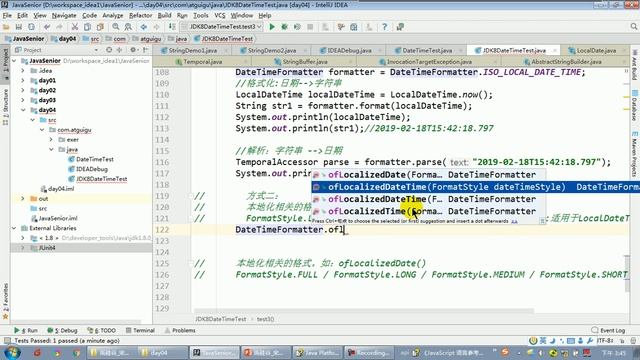
Task: Switch to DateTimeTest.java tab
Action: [427, 50]
